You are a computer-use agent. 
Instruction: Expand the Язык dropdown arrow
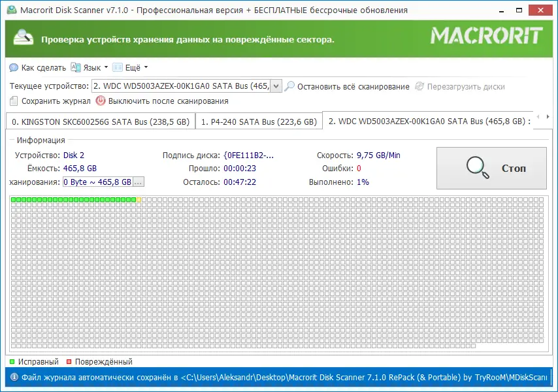tap(106, 67)
